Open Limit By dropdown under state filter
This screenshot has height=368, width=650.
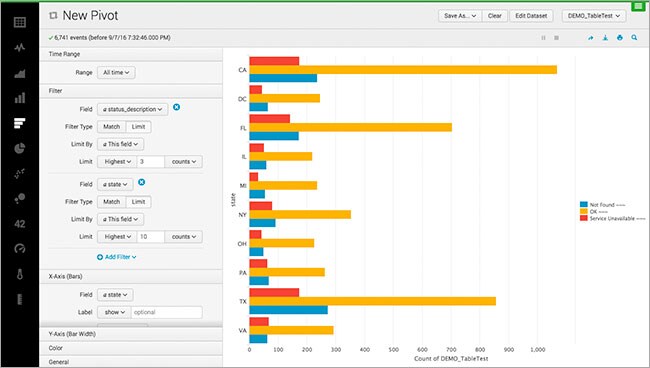[121, 219]
